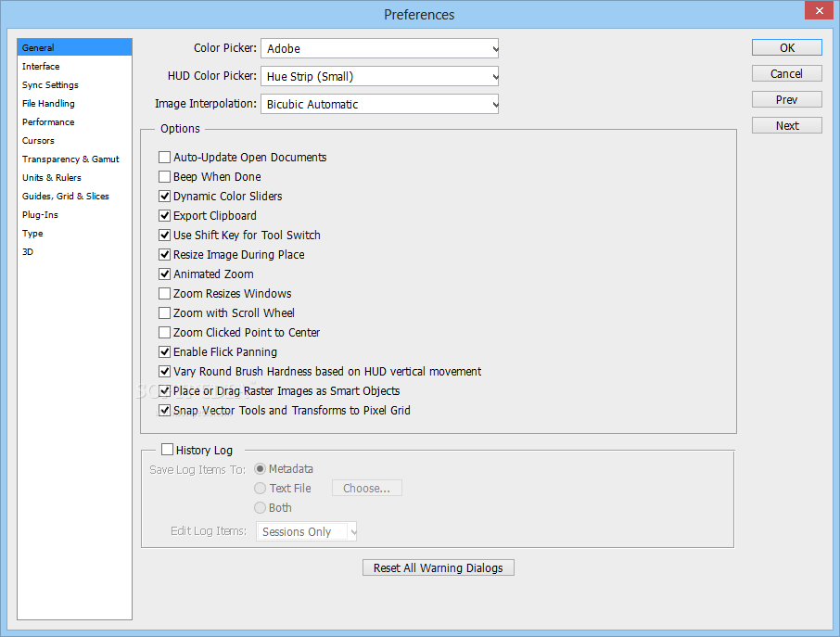Toggle Snap Vector Tools to Pixel Grid
This screenshot has width=840, height=637.
click(x=164, y=411)
